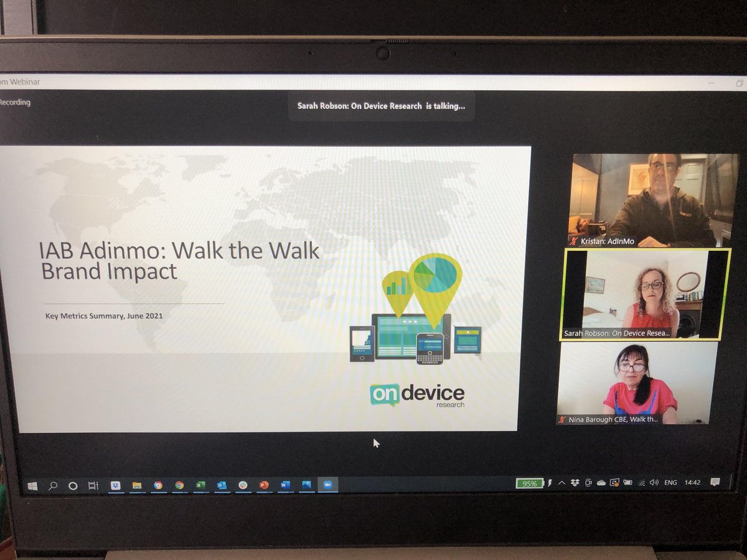Switch to PowerPoint in the taskbar

tap(264, 485)
